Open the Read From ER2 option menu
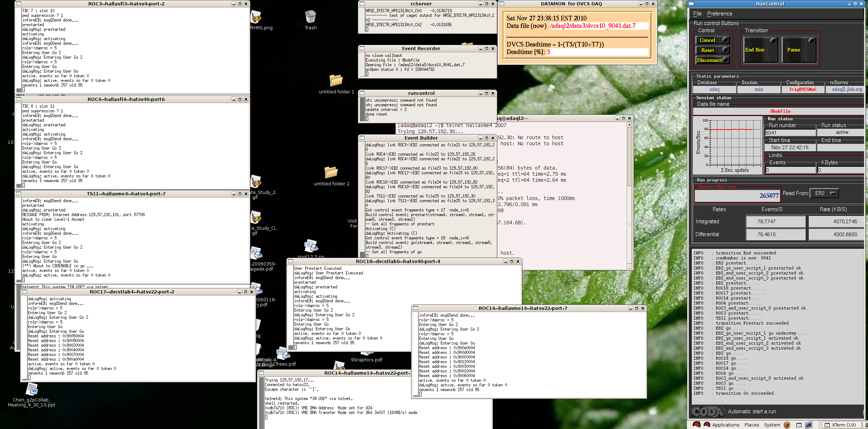This screenshot has height=429, width=868. coord(824,193)
